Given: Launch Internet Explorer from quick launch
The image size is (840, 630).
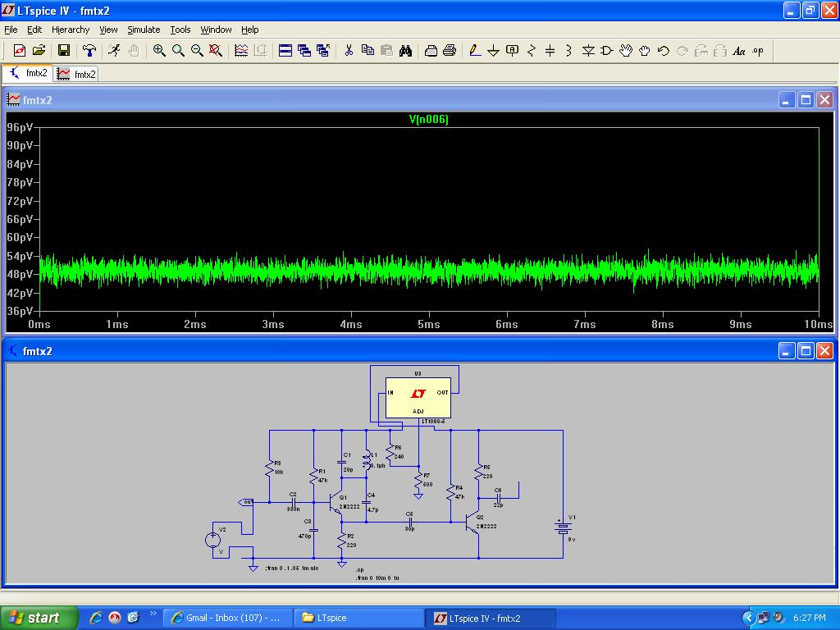Looking at the screenshot, I should 96,618.
